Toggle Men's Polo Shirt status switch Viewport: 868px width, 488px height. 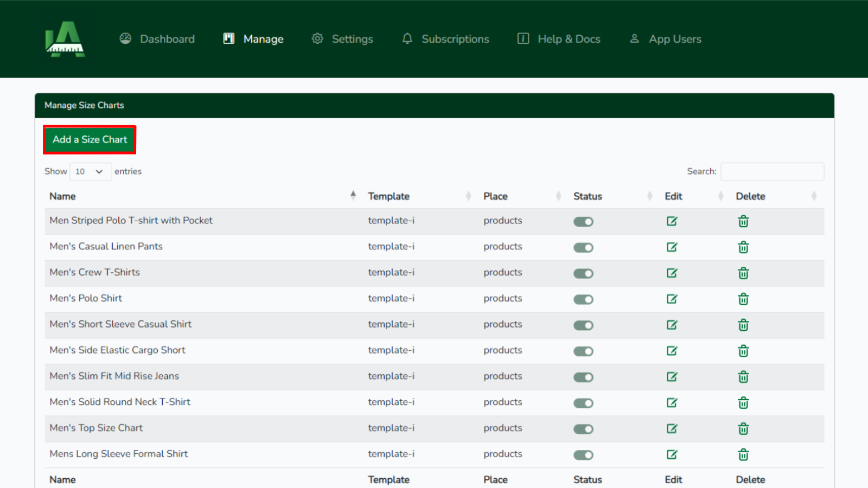[583, 300]
